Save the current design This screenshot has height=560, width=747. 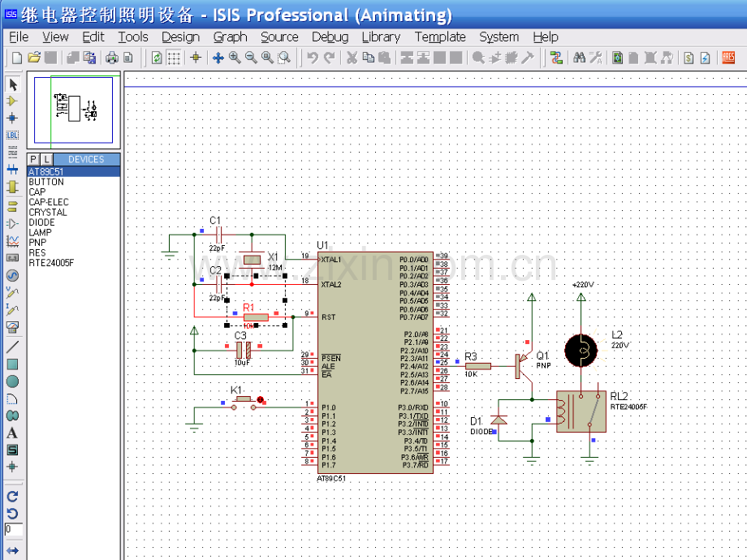point(50,58)
